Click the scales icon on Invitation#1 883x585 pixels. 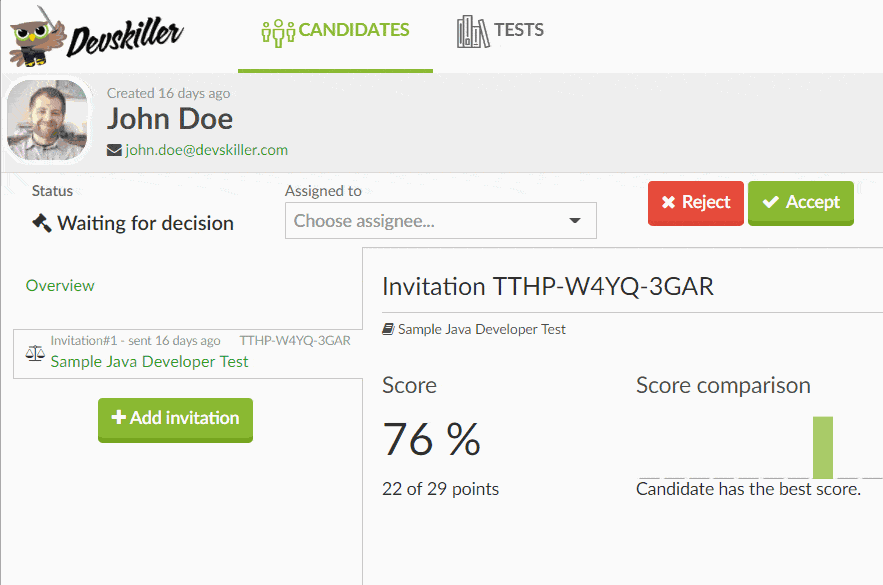[x=35, y=354]
